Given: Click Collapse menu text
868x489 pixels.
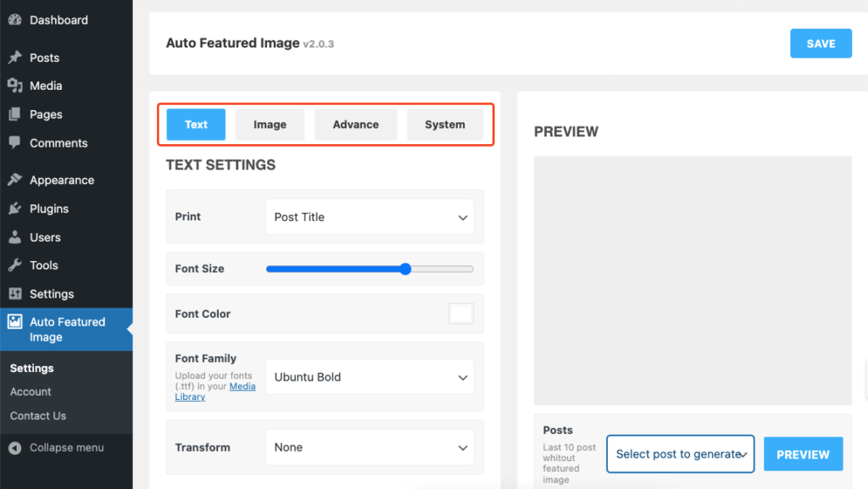Looking at the screenshot, I should [67, 447].
